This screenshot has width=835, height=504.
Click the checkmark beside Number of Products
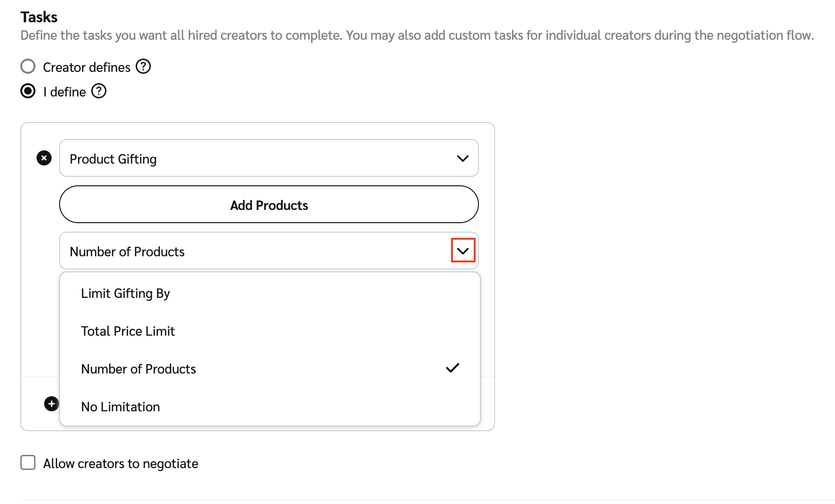pyautogui.click(x=452, y=368)
